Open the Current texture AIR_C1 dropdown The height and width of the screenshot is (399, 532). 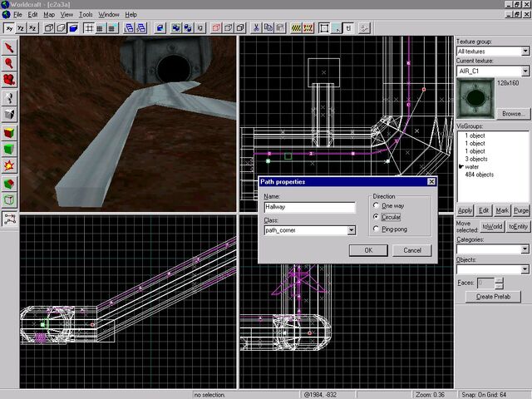[x=525, y=71]
